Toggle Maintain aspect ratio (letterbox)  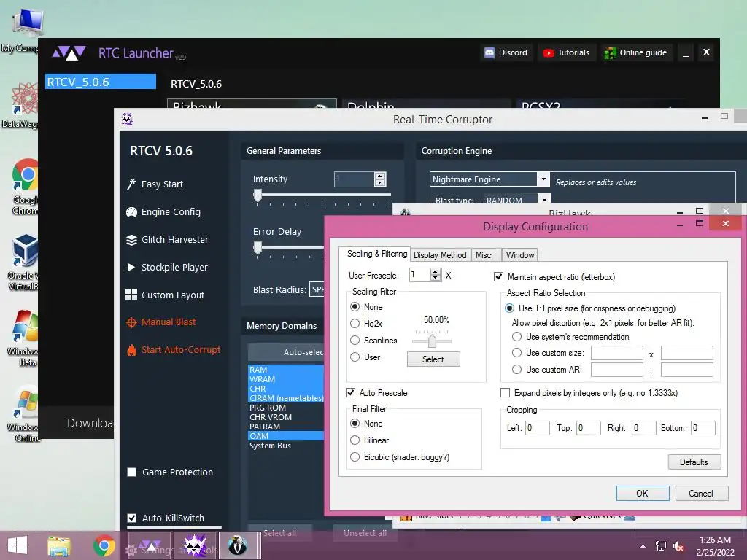tap(499, 276)
